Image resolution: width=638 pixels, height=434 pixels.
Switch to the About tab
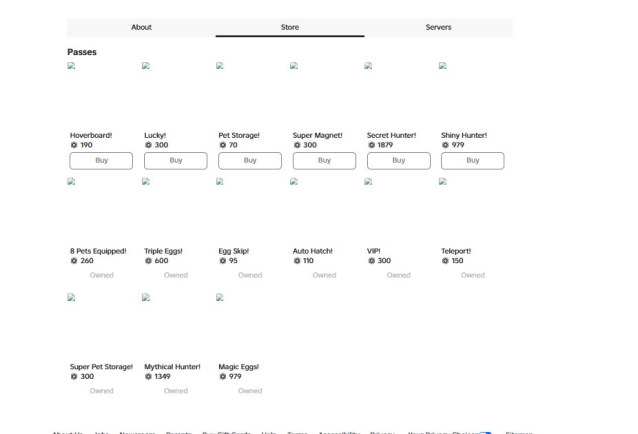tap(141, 27)
